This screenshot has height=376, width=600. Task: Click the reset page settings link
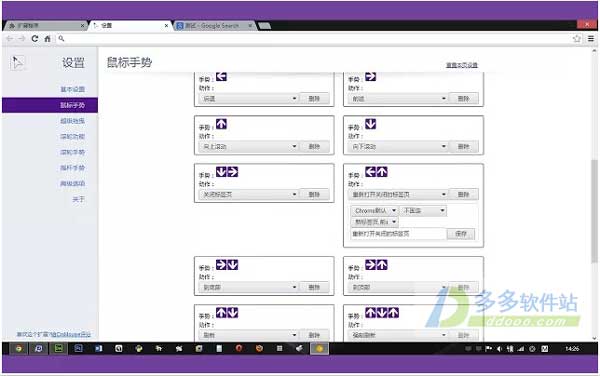pyautogui.click(x=462, y=65)
